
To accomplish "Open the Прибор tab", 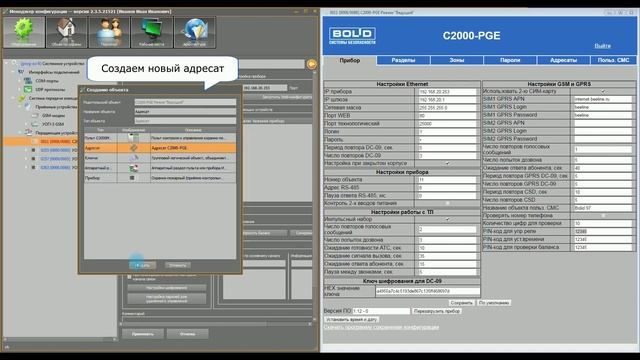I will click(x=350, y=60).
